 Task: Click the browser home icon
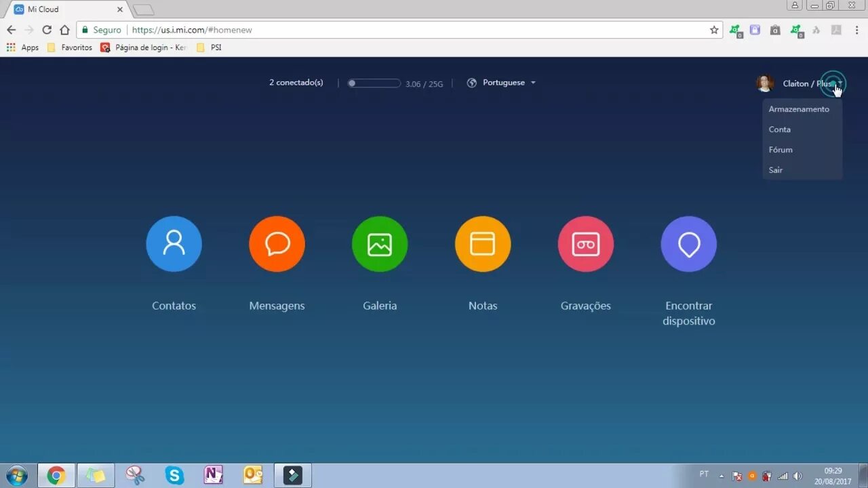64,30
